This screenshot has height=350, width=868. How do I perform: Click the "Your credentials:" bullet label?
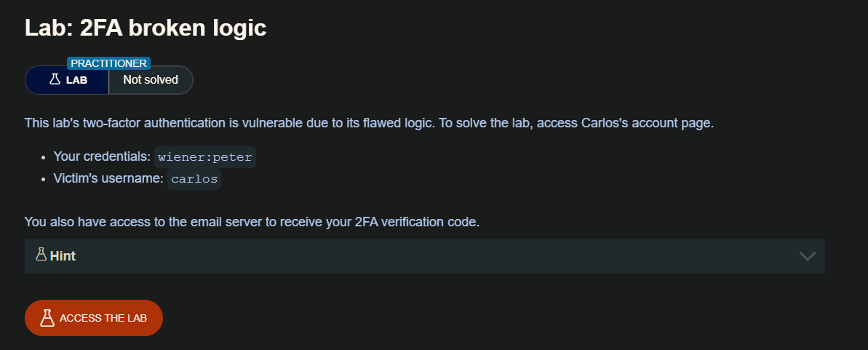pos(102,157)
